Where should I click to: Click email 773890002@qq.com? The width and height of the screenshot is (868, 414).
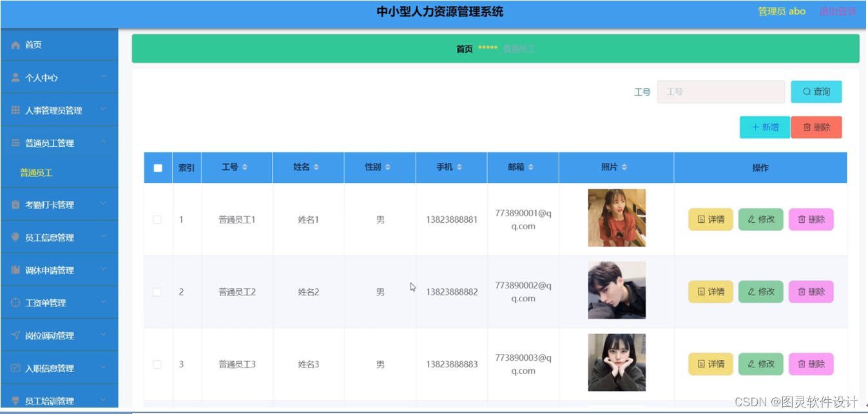click(523, 292)
